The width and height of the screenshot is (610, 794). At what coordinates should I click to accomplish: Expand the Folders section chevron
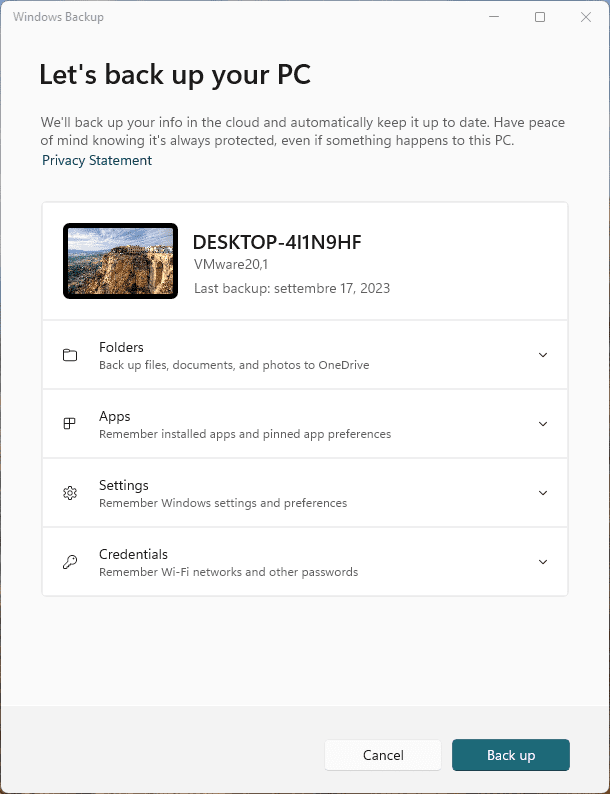pos(543,355)
